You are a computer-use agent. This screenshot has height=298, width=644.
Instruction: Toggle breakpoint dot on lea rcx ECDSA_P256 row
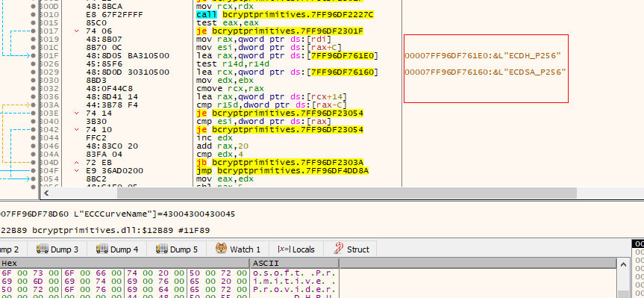click(34, 72)
